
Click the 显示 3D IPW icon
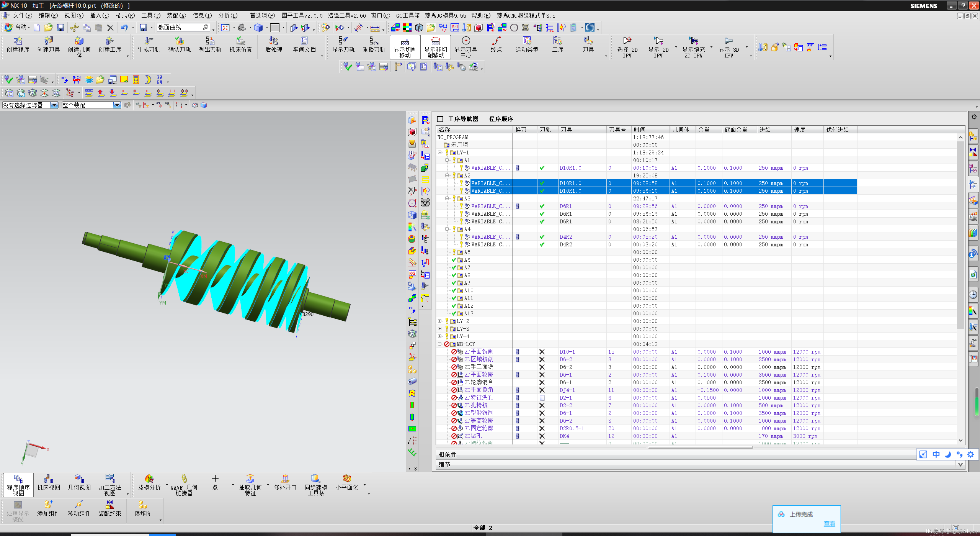729,47
